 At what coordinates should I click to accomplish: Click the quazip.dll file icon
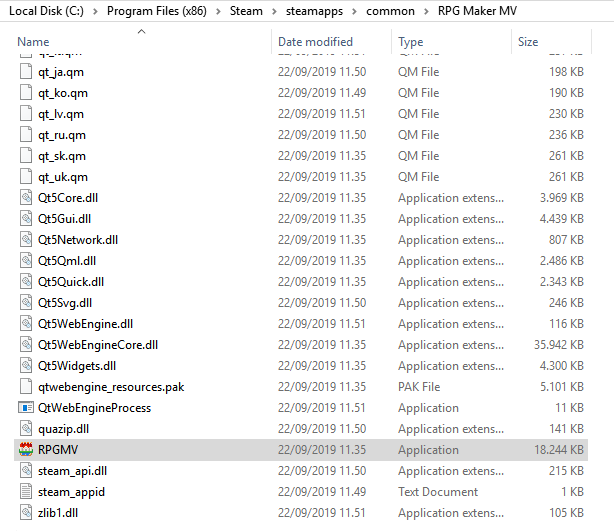pyautogui.click(x=26, y=429)
